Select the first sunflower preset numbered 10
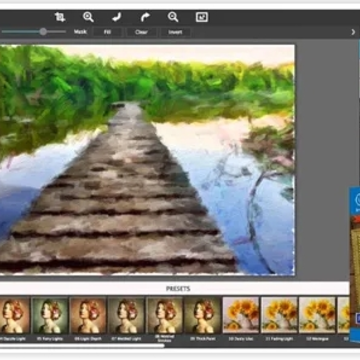 pyautogui.click(x=241, y=315)
